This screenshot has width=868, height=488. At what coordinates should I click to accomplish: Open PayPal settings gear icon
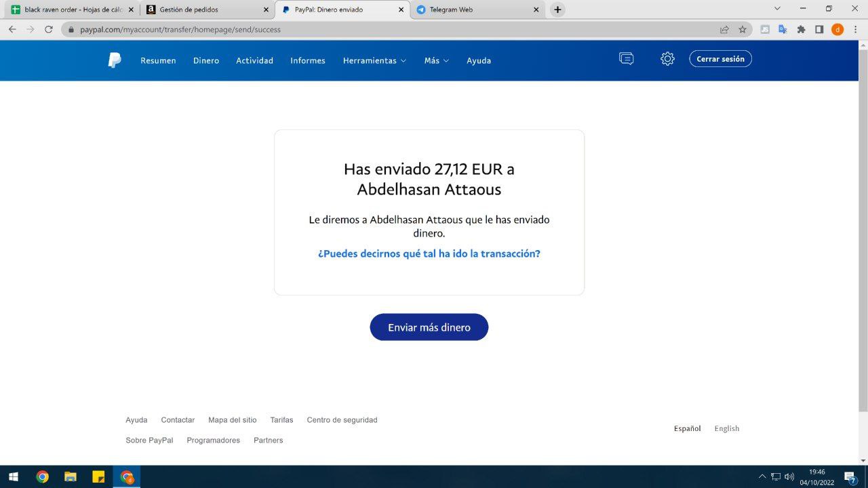pos(667,59)
